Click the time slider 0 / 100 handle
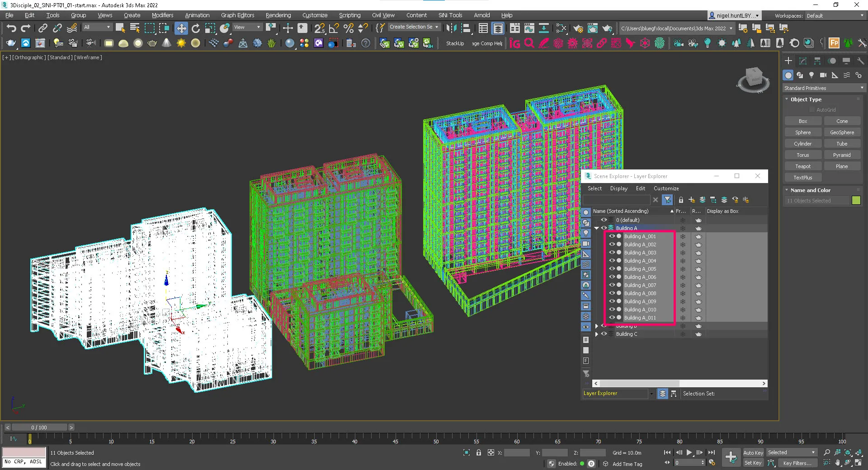 click(39, 427)
